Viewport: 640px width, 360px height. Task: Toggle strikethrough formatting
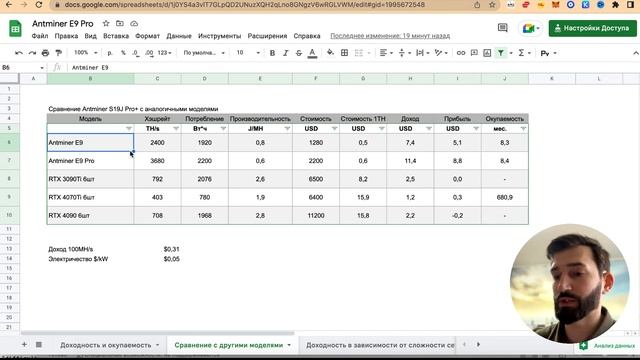(x=299, y=53)
